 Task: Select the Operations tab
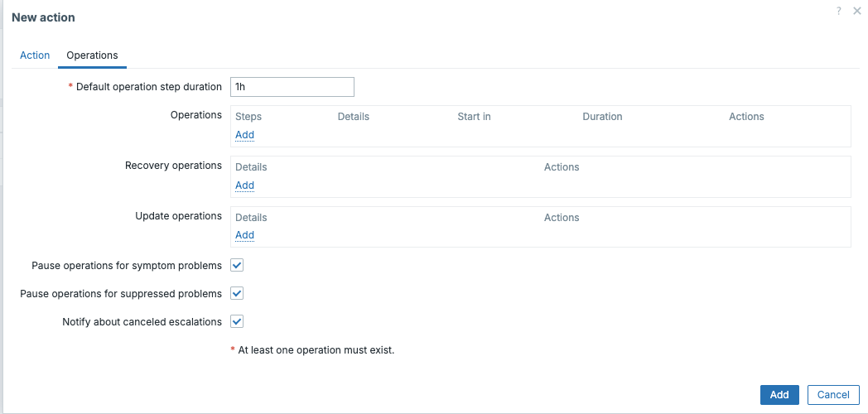click(x=92, y=55)
